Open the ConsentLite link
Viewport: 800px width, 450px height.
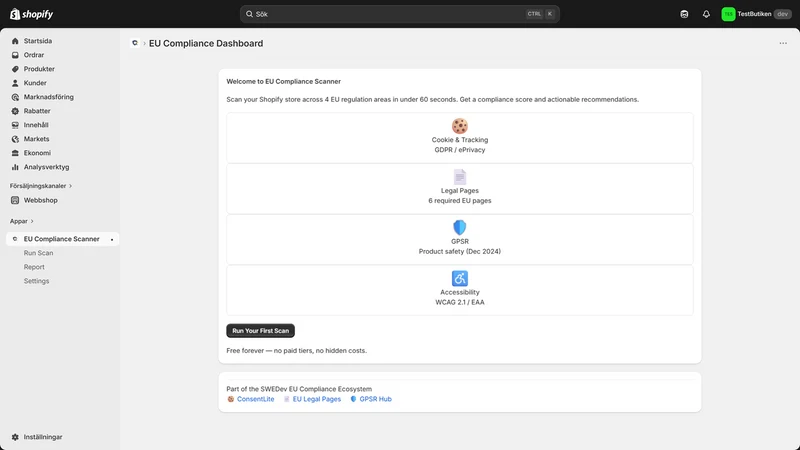[x=255, y=399]
